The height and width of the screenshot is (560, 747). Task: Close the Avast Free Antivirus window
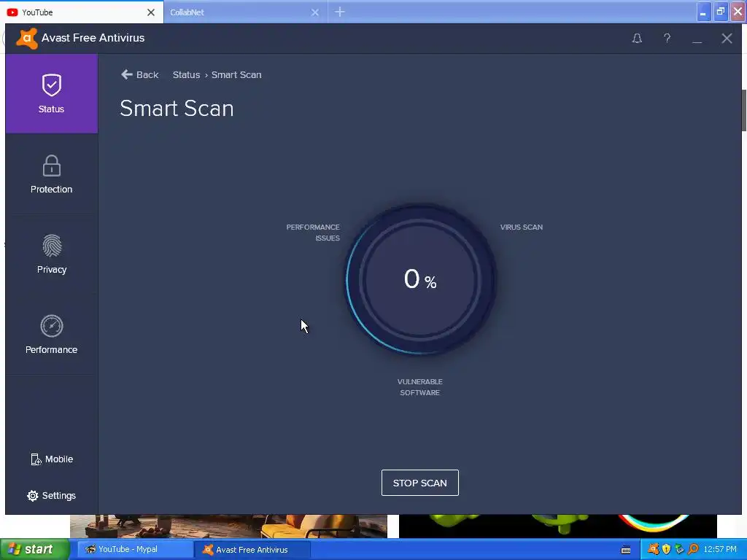(727, 38)
